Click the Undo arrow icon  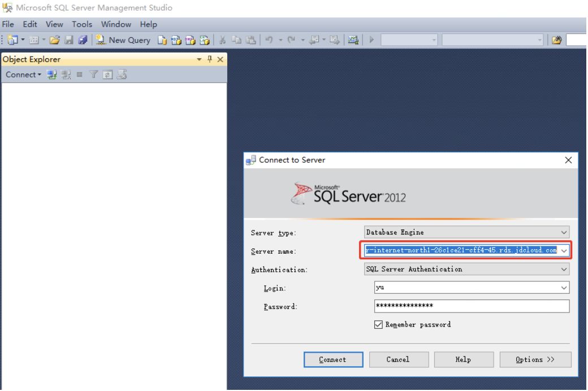(269, 40)
